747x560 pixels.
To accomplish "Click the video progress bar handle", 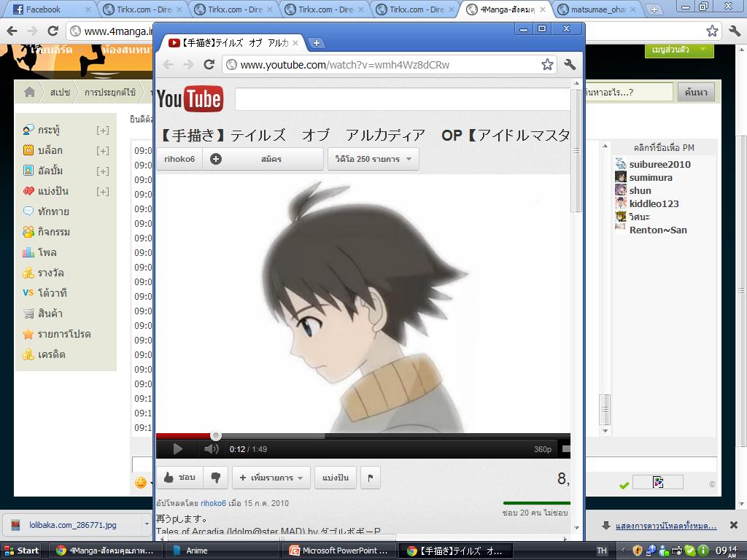I will (216, 435).
